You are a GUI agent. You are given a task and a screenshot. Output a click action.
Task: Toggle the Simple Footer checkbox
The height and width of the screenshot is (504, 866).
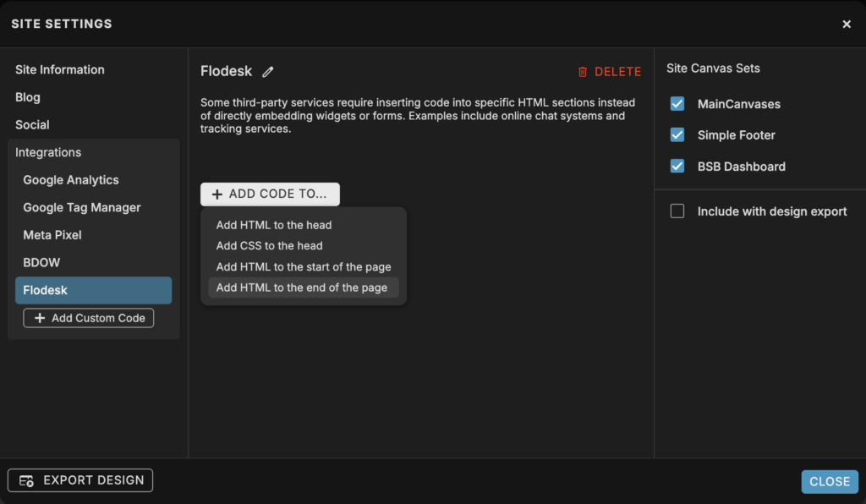pos(677,134)
